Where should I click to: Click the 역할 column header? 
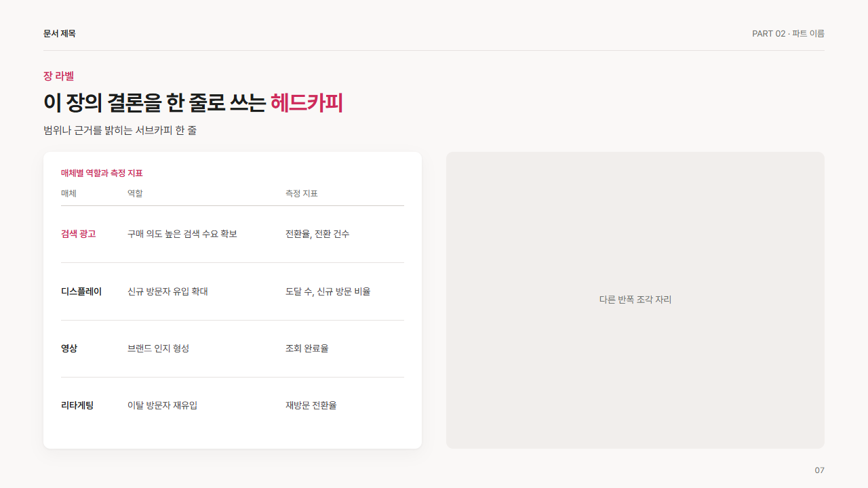click(135, 193)
